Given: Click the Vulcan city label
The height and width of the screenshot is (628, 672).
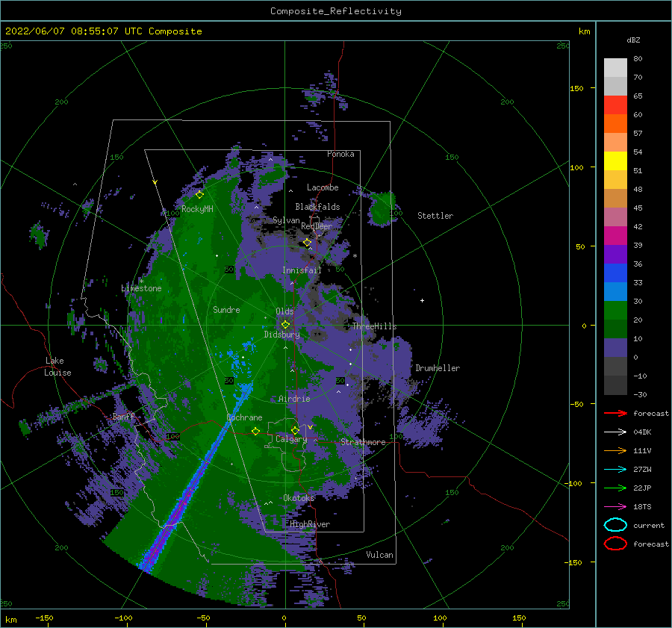Looking at the screenshot, I should point(380,555).
